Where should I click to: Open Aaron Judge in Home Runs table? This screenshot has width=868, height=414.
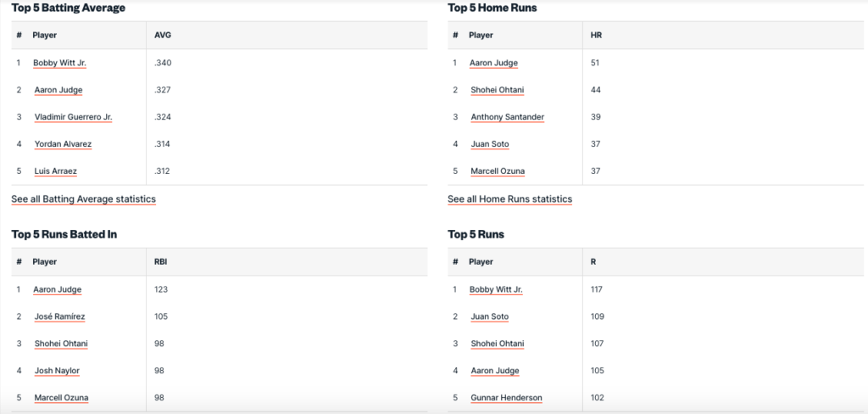[x=493, y=63]
